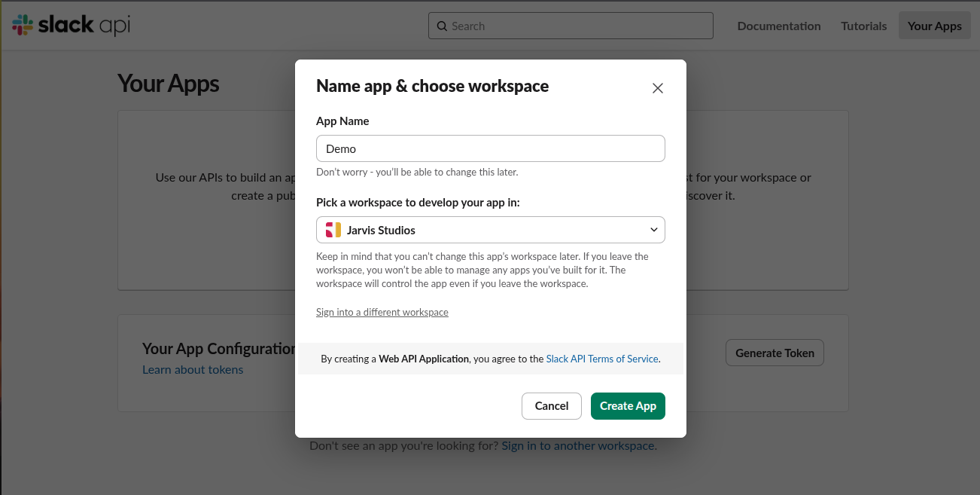Open Sign into a different workspace link
This screenshot has height=495, width=980.
(382, 312)
